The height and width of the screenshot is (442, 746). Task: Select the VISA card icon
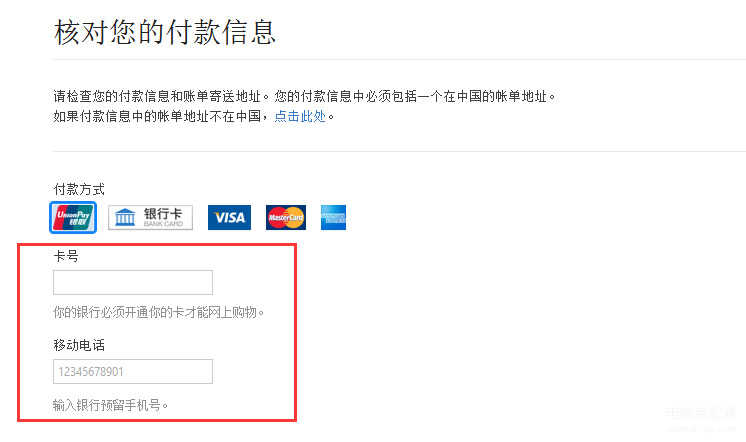tap(229, 217)
